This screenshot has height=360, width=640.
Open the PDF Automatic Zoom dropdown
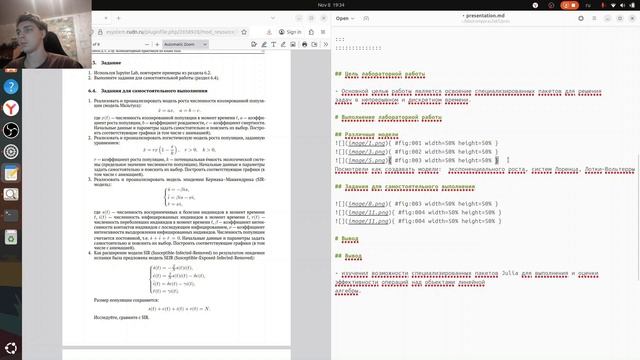[186, 44]
